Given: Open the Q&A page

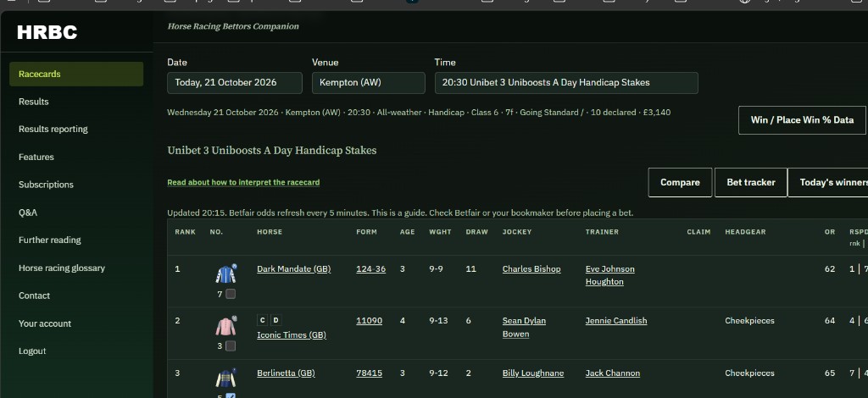Looking at the screenshot, I should click(x=28, y=213).
